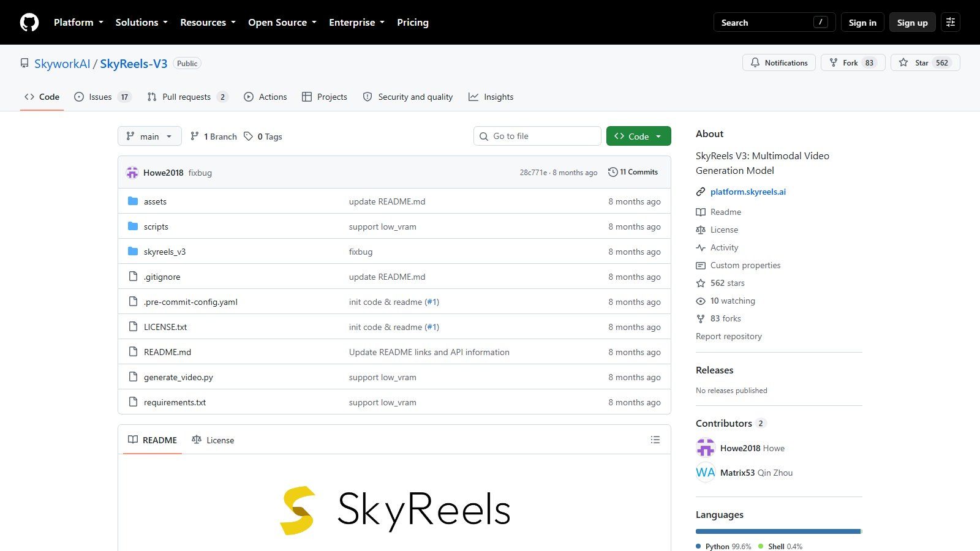980x551 pixels.
Task: Select the LICENSE.txt file icon
Action: [133, 327]
